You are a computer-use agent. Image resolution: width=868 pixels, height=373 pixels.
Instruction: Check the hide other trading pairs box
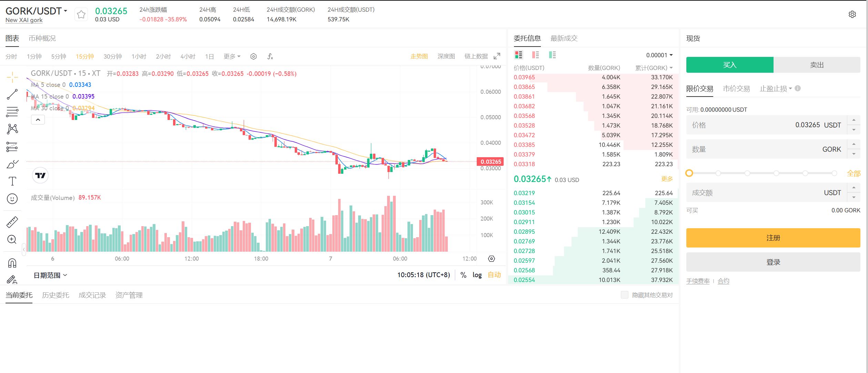pyautogui.click(x=624, y=295)
